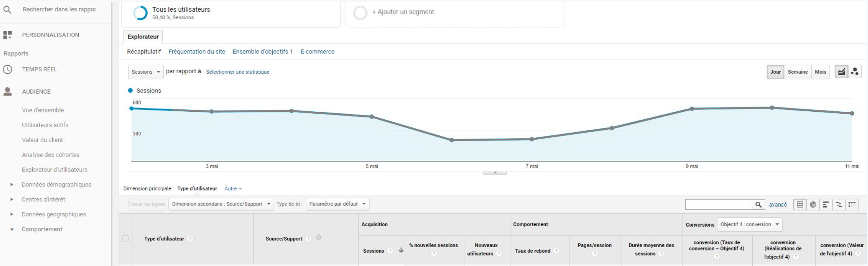
Task: Set graph granularity to Mois
Action: click(820, 72)
